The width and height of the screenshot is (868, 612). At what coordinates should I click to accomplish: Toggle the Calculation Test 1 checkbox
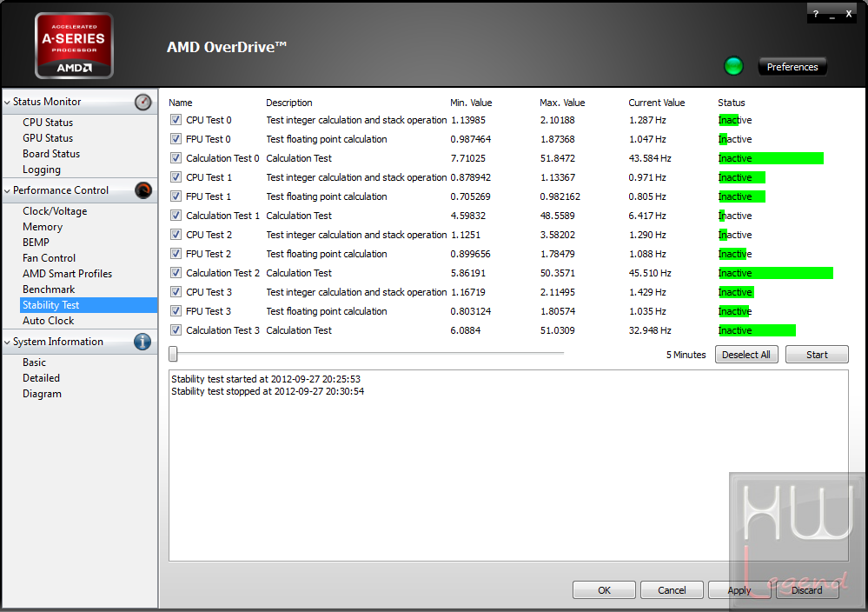click(x=176, y=216)
